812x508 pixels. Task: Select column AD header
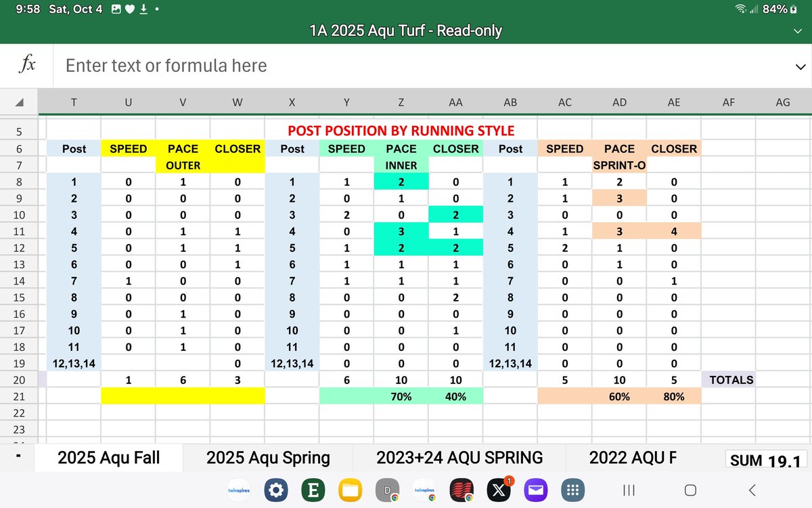point(619,102)
